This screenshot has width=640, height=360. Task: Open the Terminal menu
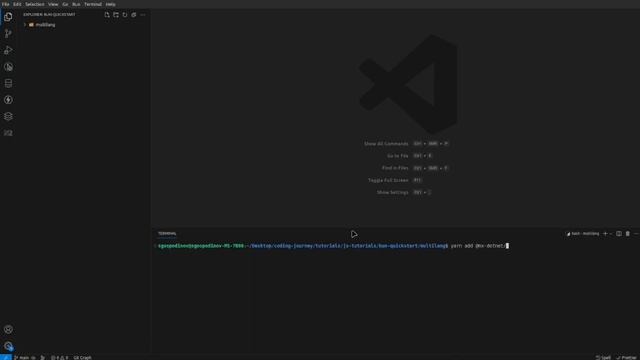tap(93, 4)
